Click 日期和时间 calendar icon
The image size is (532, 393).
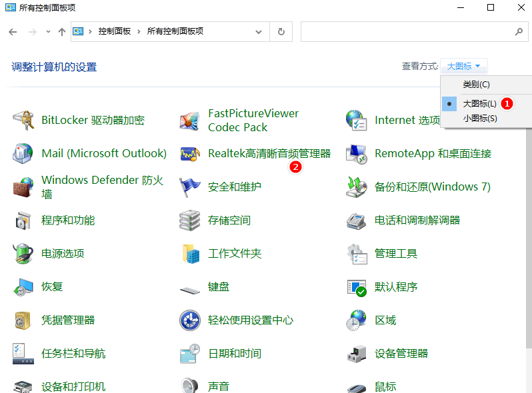(190, 354)
